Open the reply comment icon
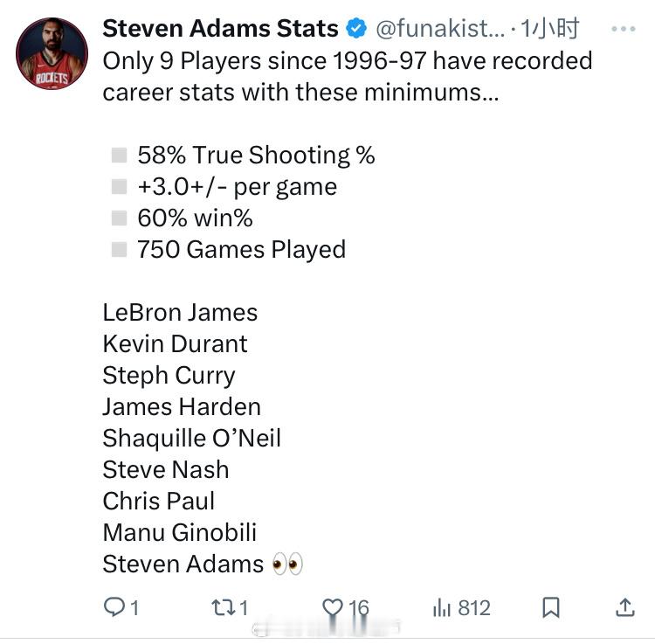Viewport: 655px width, 644px height. click(x=114, y=607)
